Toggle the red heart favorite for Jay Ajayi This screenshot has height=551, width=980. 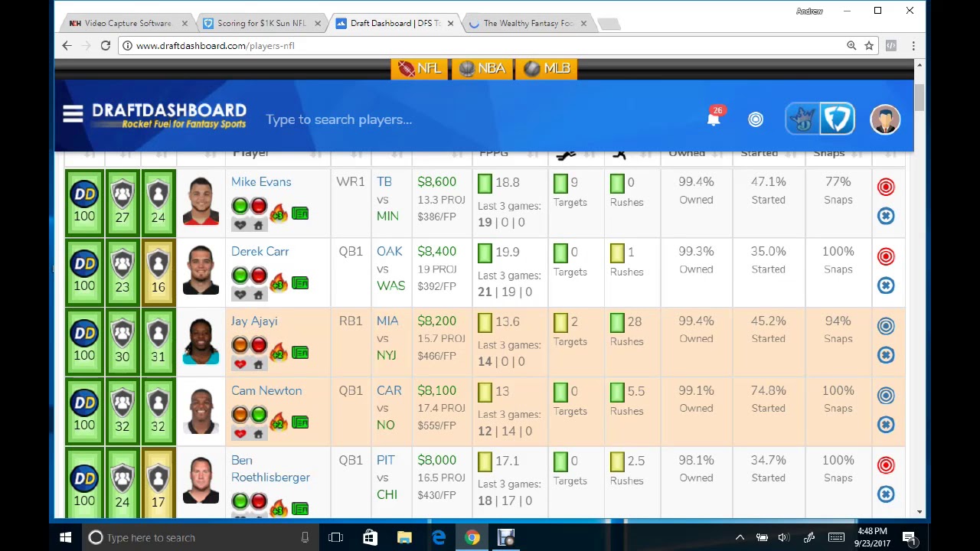(240, 364)
